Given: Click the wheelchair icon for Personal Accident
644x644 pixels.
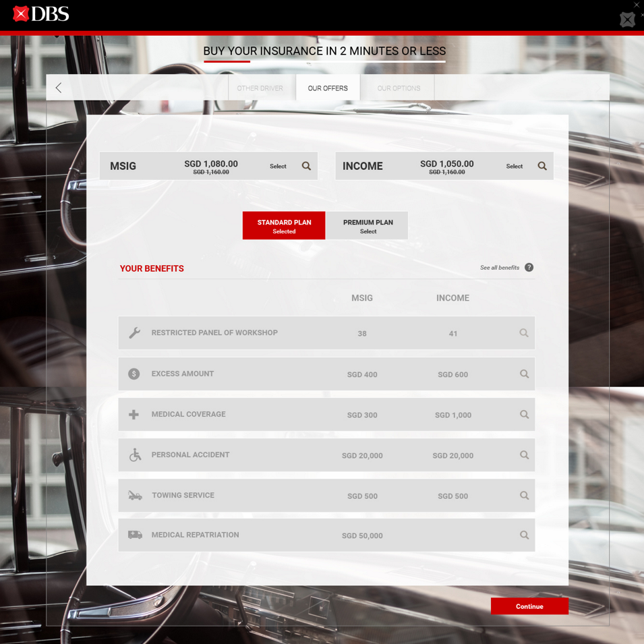Looking at the screenshot, I should tap(135, 455).
